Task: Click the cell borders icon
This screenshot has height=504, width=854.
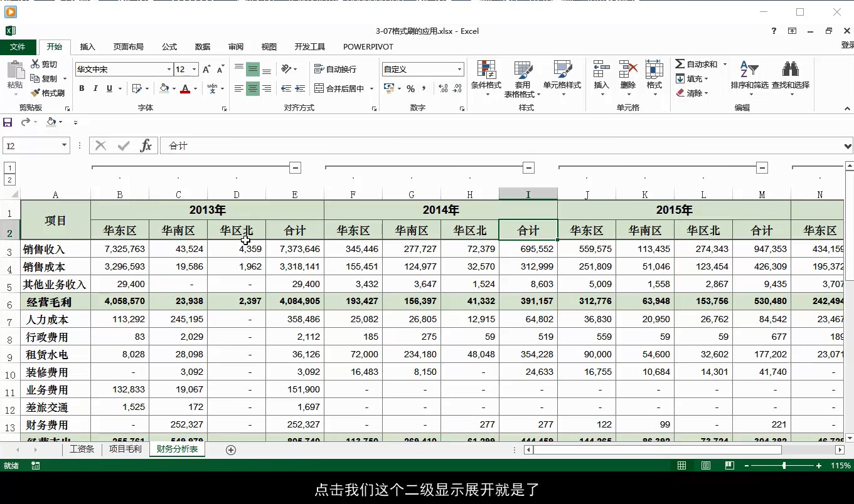Action: [x=137, y=88]
